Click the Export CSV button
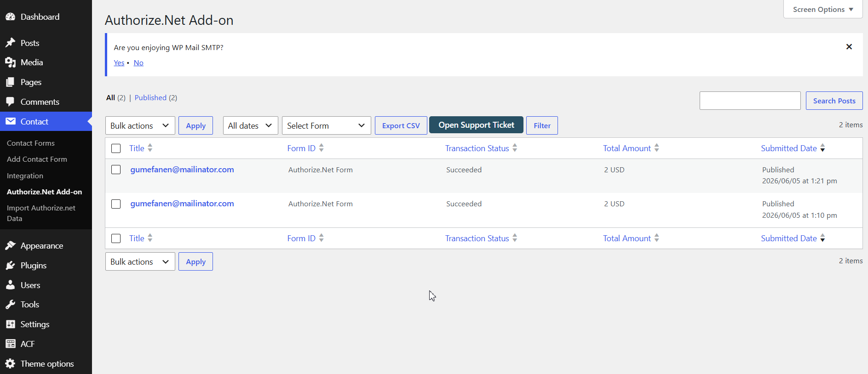 click(x=401, y=125)
